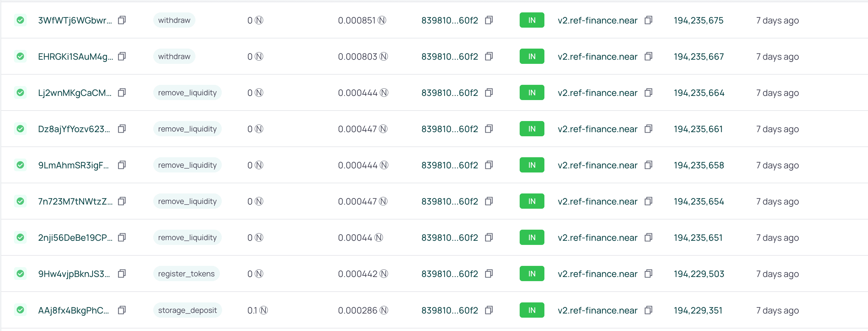The width and height of the screenshot is (868, 331).
Task: Open the 9LmAhmSR3igF transaction link
Action: 74,165
